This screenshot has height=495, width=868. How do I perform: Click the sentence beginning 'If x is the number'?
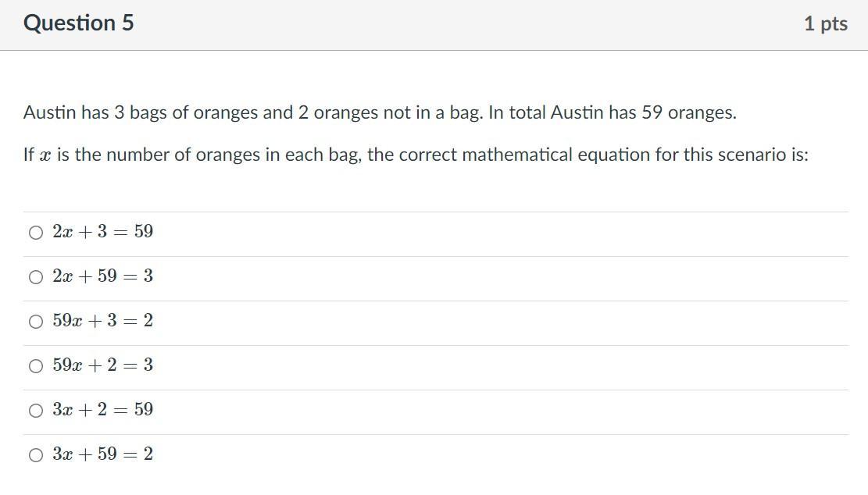415,155
